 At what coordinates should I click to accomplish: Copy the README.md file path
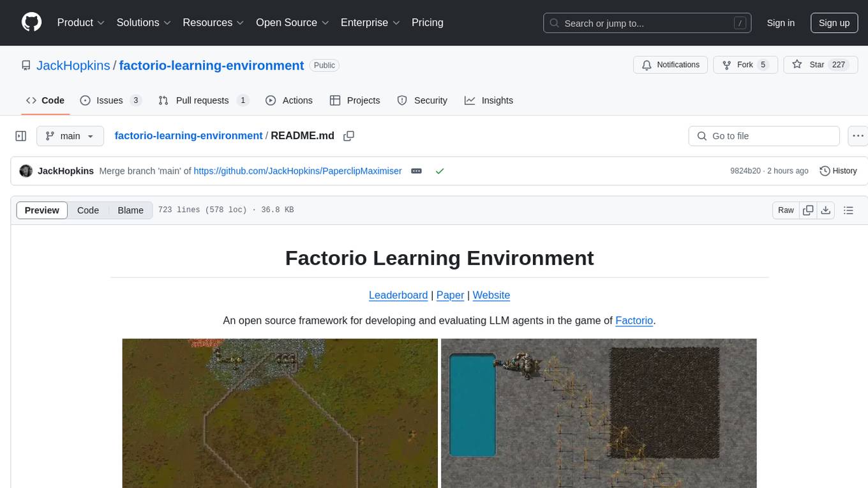348,136
